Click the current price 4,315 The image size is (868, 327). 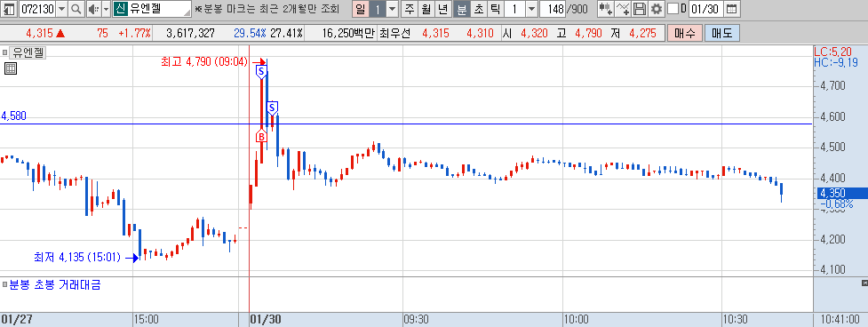click(x=39, y=33)
